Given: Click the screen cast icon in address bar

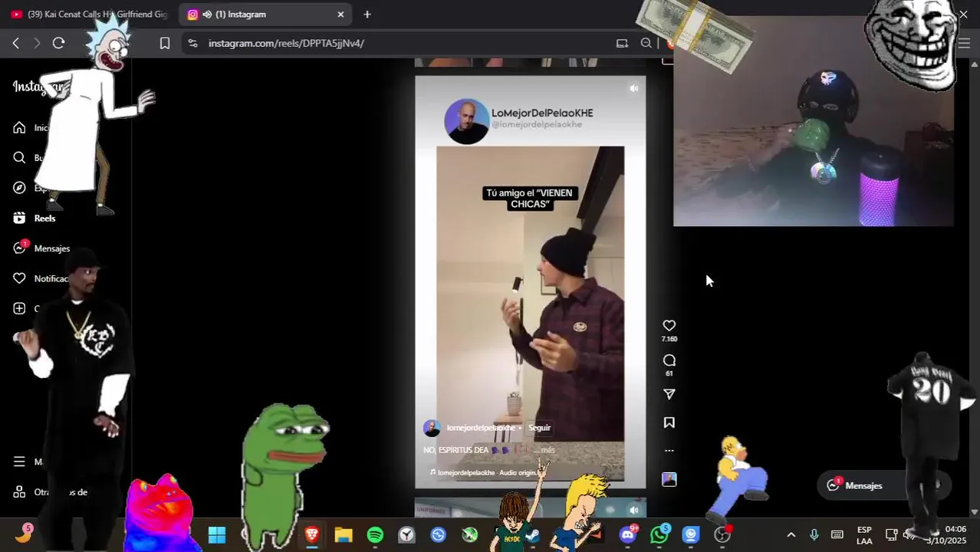Looking at the screenshot, I should [x=622, y=43].
